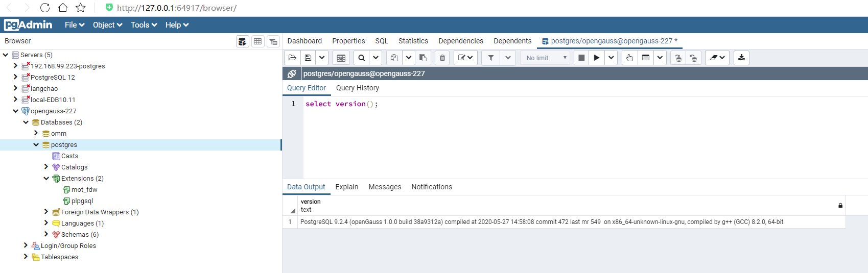Download results with the download icon
This screenshot has height=273, width=868.
click(741, 58)
